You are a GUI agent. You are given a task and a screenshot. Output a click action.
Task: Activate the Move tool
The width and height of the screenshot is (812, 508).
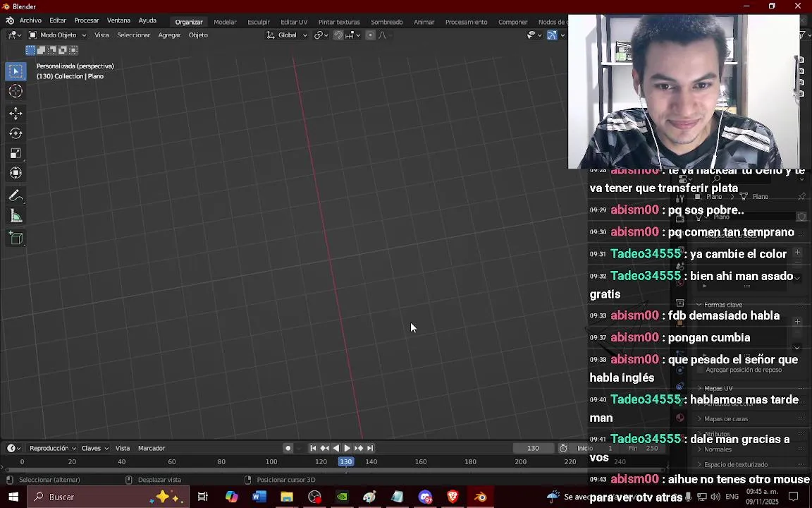click(16, 114)
